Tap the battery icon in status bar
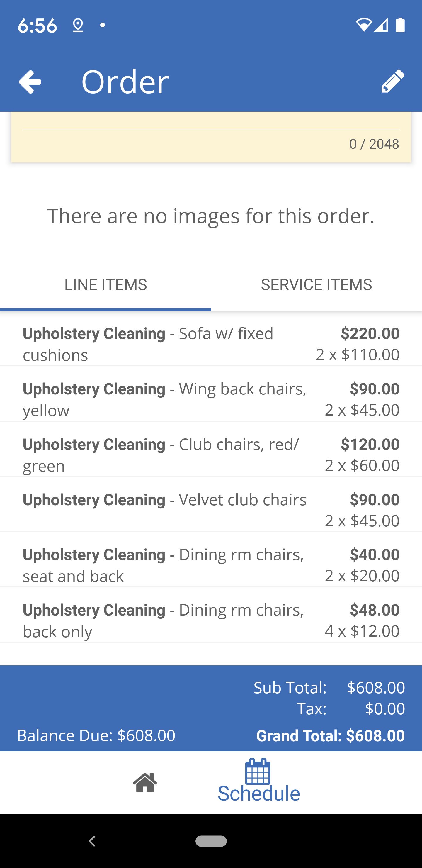 point(400,25)
